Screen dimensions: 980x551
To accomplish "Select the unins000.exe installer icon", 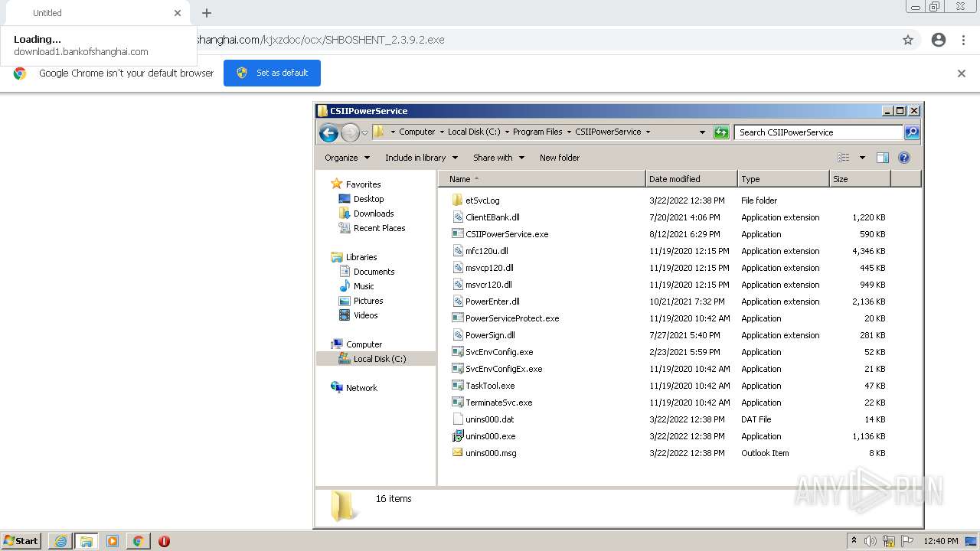I will [x=457, y=436].
